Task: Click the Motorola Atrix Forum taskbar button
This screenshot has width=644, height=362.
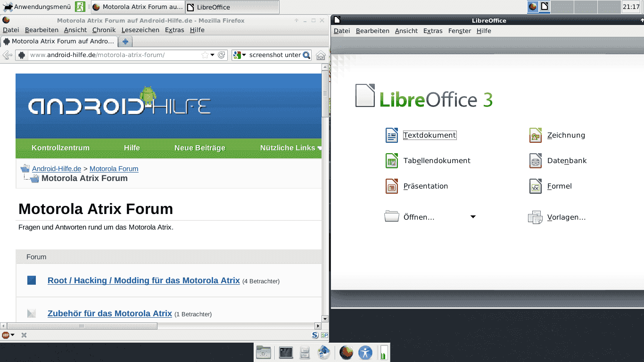Action: (137, 7)
